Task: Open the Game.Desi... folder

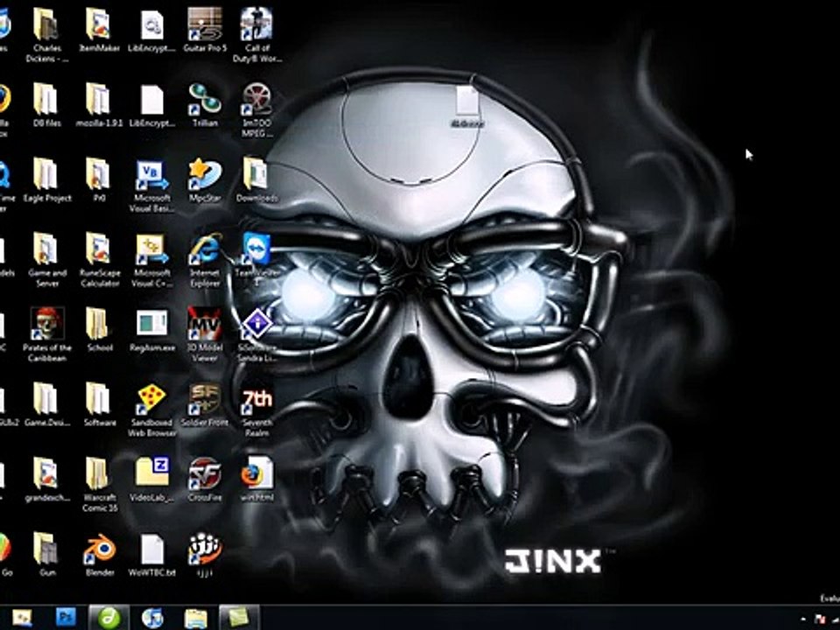Action: click(x=46, y=404)
